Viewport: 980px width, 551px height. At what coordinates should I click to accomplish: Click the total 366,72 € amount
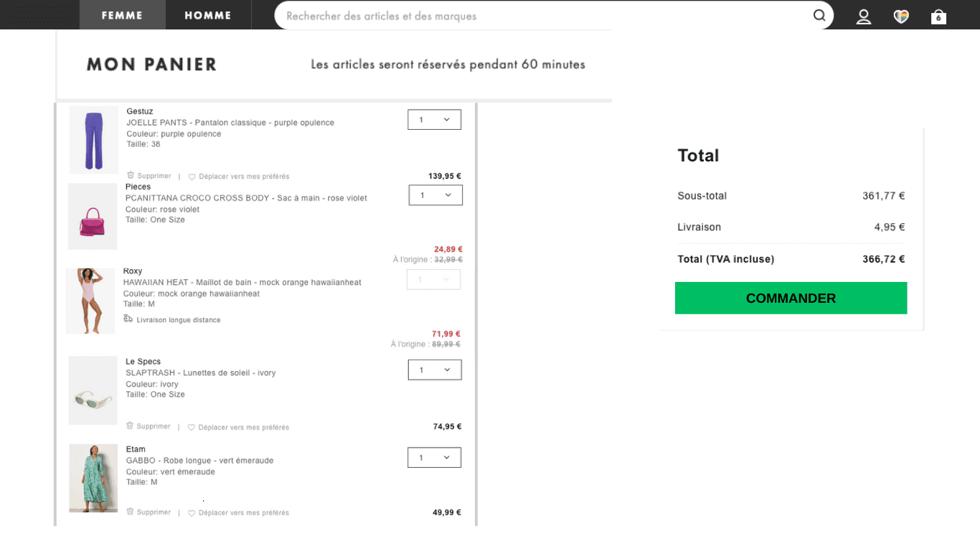[884, 260]
